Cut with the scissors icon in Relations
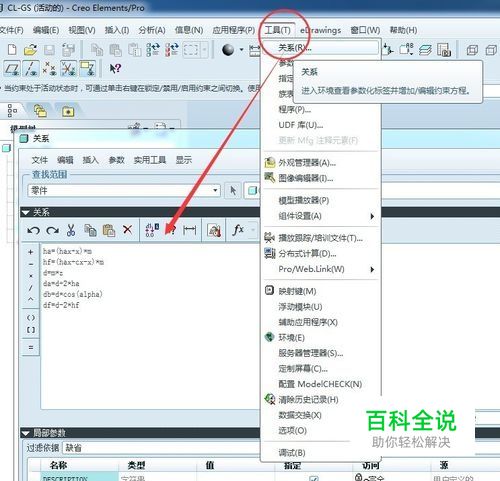 coord(71,230)
